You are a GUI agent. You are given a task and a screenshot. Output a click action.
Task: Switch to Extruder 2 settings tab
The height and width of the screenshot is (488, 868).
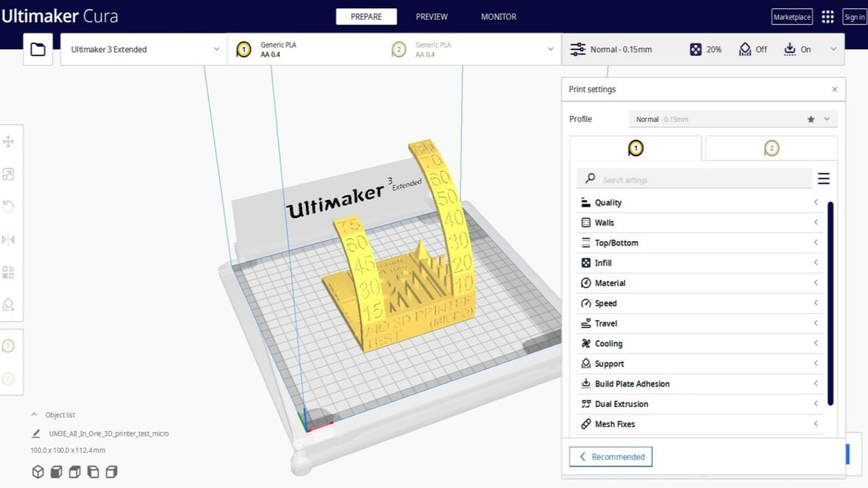771,148
